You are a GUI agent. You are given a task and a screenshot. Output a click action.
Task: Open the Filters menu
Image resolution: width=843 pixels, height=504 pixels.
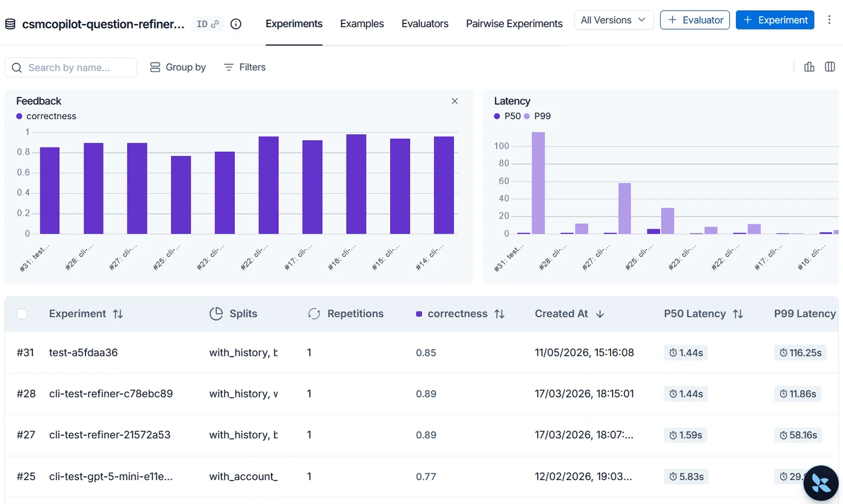[244, 67]
